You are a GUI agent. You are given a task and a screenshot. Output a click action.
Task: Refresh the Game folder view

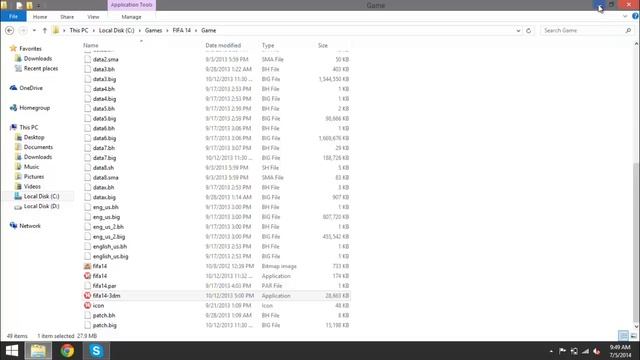tap(529, 31)
